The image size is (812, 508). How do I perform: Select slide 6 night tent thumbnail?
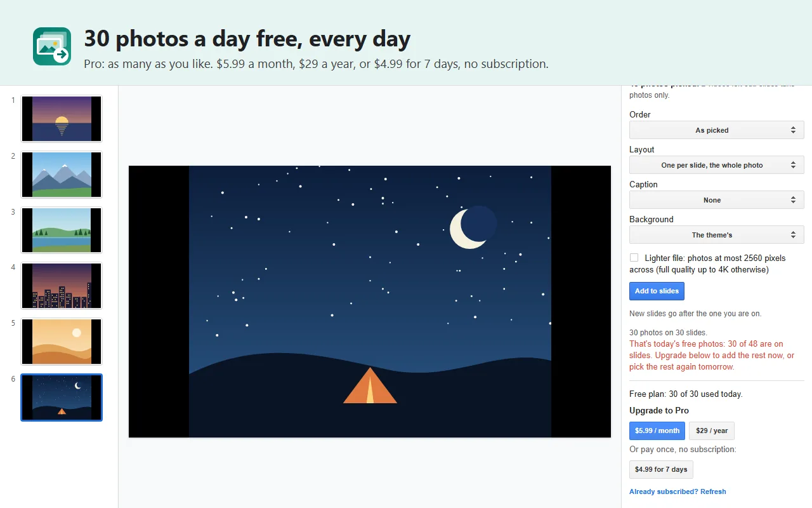point(62,398)
